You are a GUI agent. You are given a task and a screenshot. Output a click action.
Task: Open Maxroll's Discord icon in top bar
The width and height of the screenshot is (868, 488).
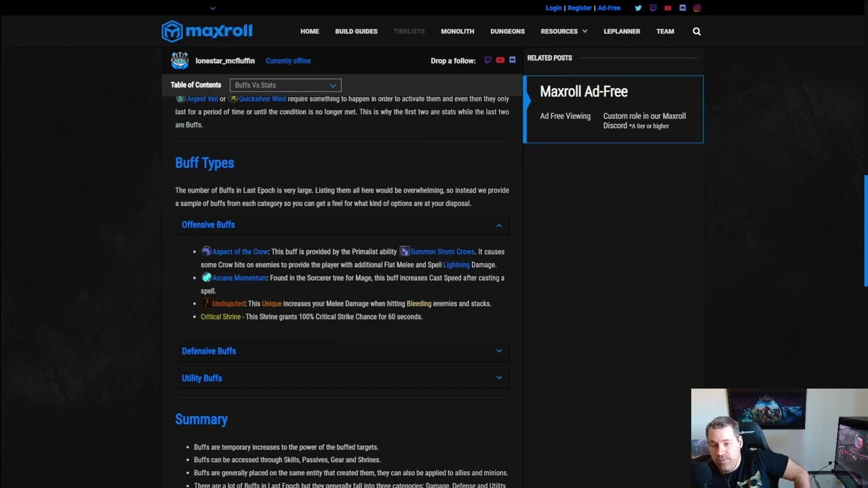(x=682, y=8)
